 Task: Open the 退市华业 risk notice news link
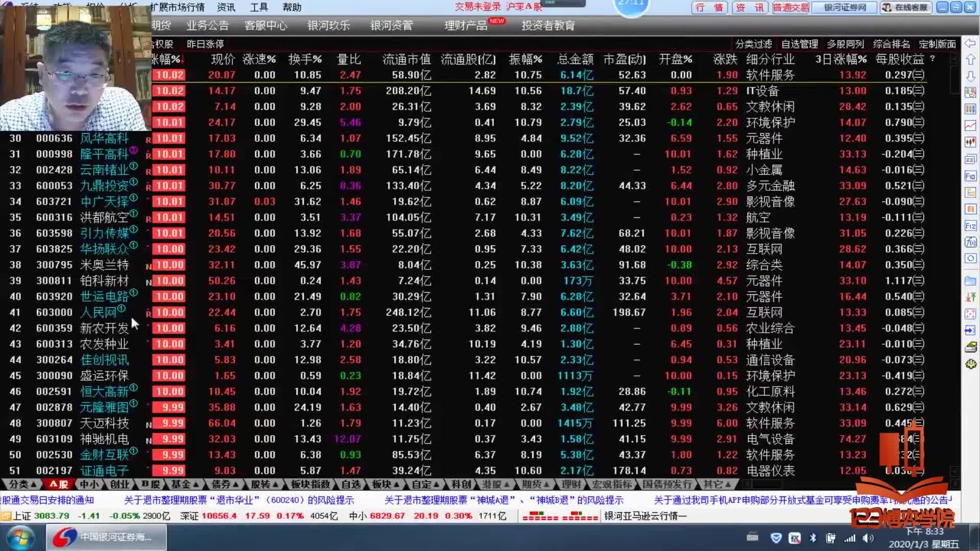(x=239, y=500)
